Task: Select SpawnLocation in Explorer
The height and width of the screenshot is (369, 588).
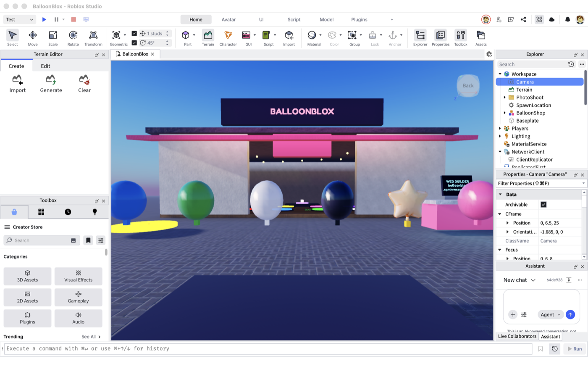Action: pos(533,105)
